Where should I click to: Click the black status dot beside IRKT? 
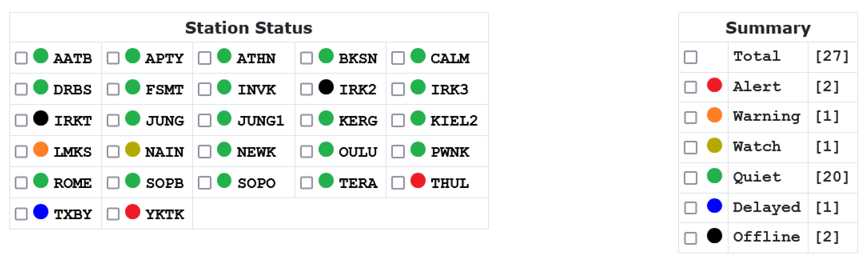[41, 118]
